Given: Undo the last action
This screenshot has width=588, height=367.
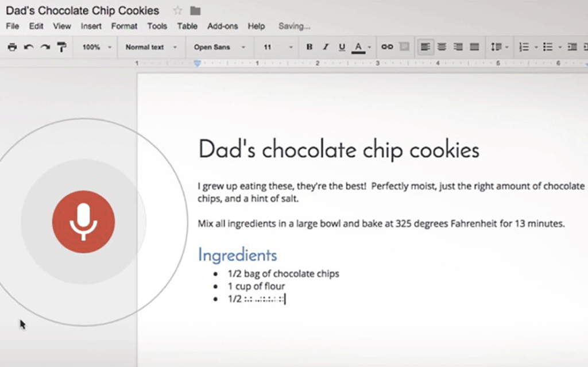Looking at the screenshot, I should tap(29, 47).
